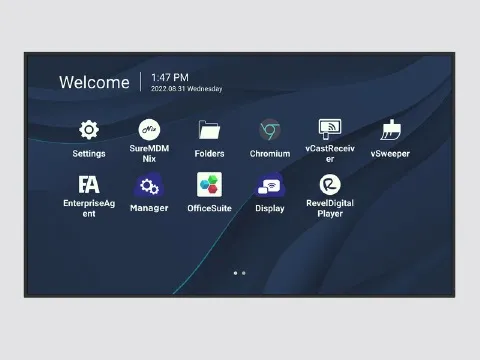Click the Welcome heading text

click(94, 82)
